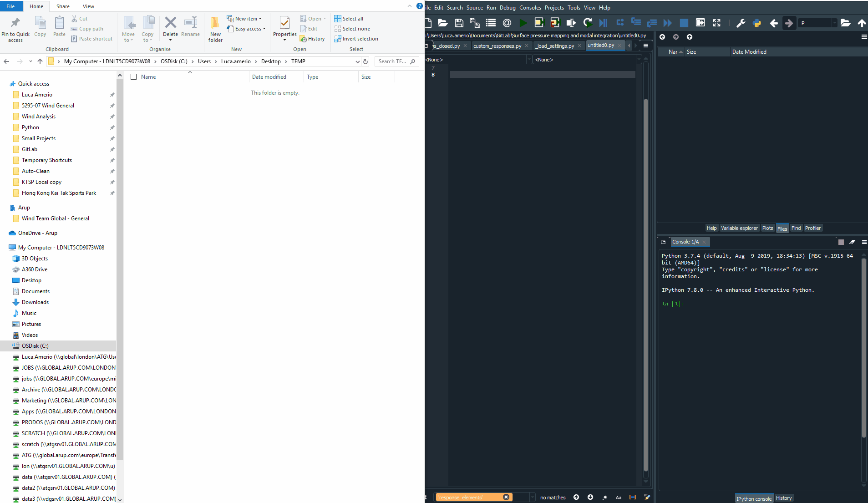Toggle whole words search option
The image size is (868, 503).
tap(633, 497)
